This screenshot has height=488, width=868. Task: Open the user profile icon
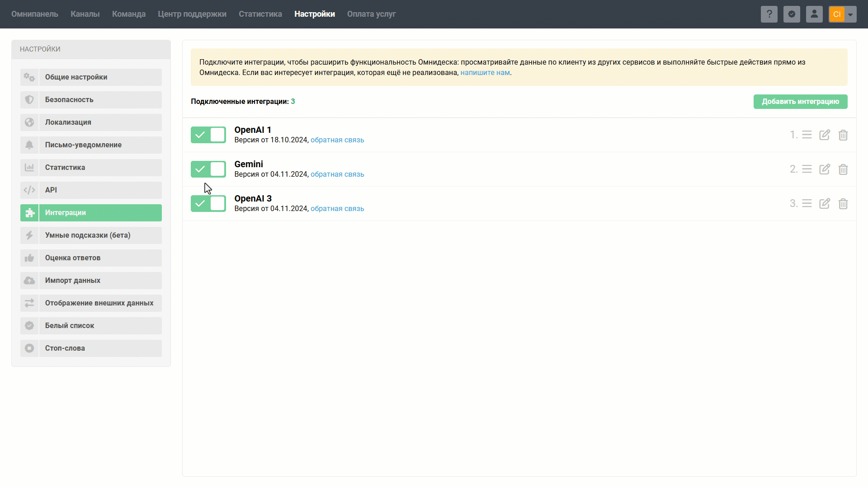point(814,14)
